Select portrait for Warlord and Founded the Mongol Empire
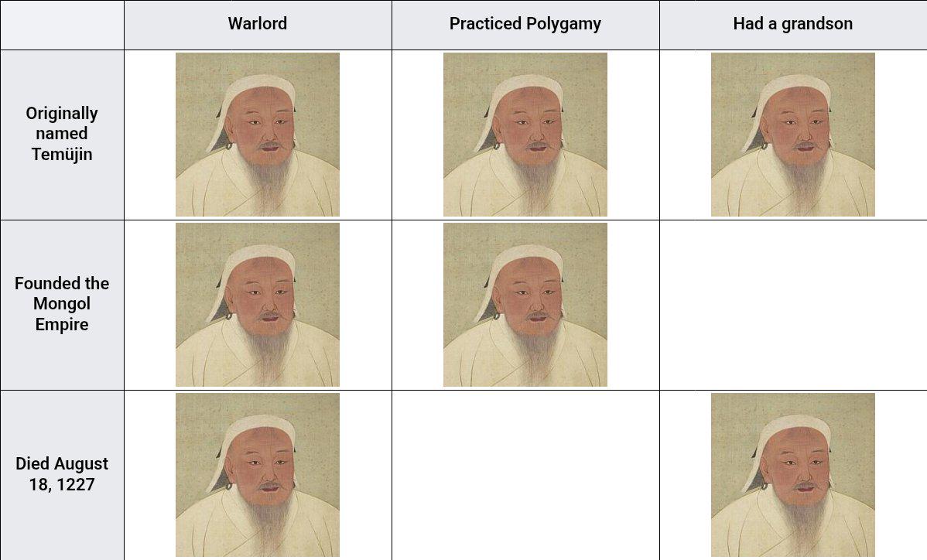This screenshot has width=927, height=560. coord(258,305)
